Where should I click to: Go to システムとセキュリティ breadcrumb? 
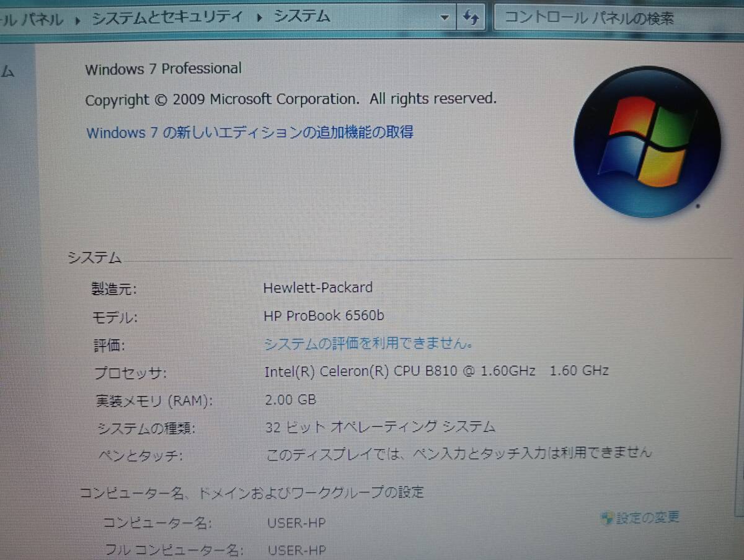coord(167,18)
